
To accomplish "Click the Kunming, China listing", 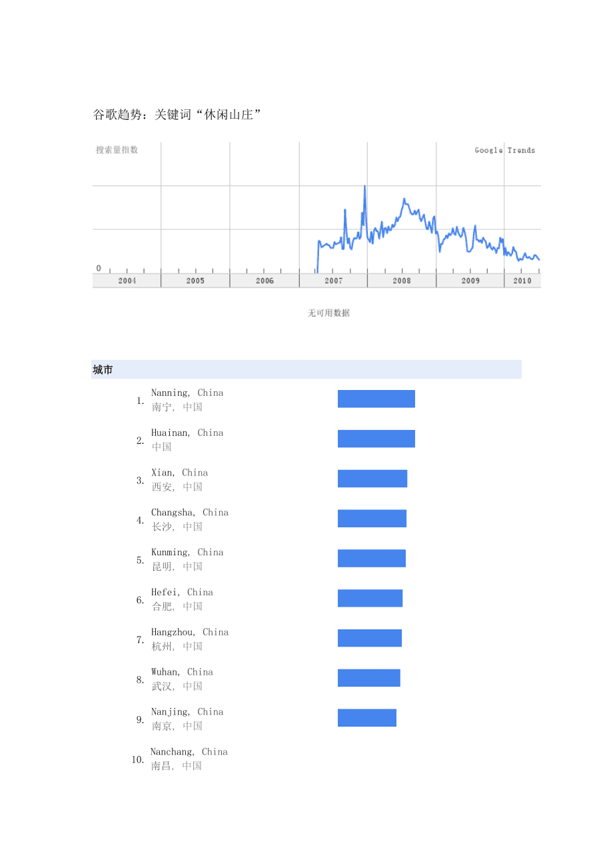I will pyautogui.click(x=187, y=553).
